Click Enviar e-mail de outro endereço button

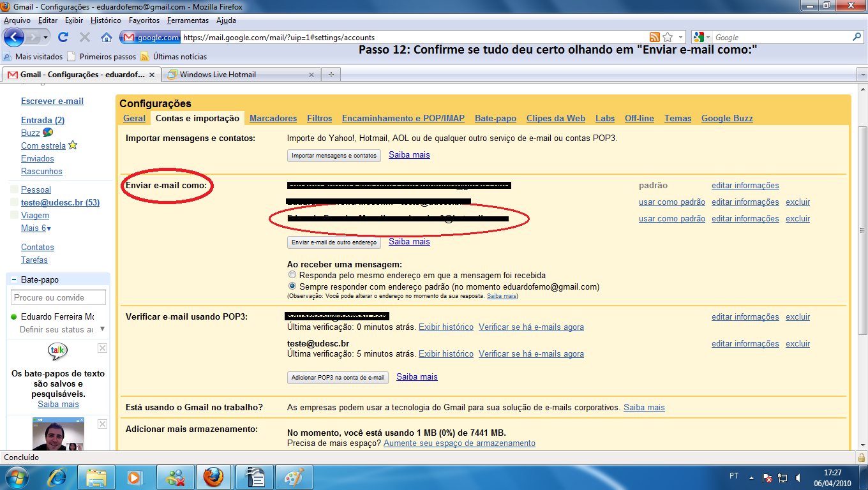pyautogui.click(x=334, y=242)
